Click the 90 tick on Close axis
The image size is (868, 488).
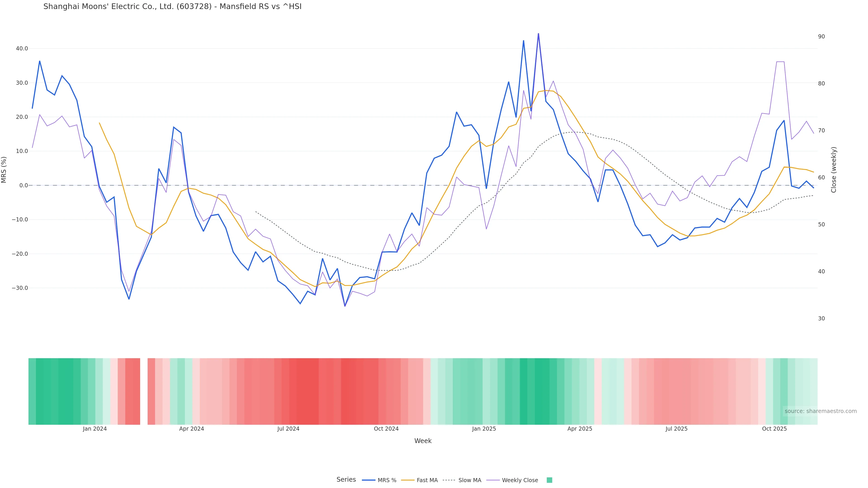click(821, 36)
